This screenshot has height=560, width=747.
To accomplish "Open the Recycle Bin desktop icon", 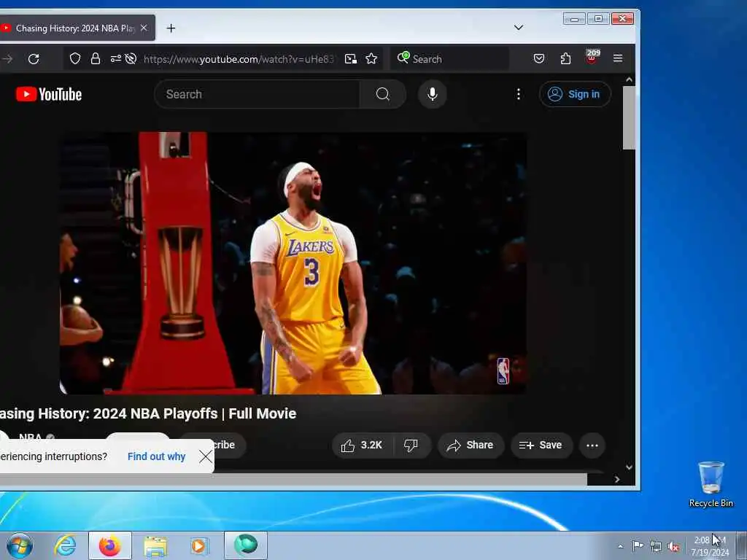I will coord(711,484).
